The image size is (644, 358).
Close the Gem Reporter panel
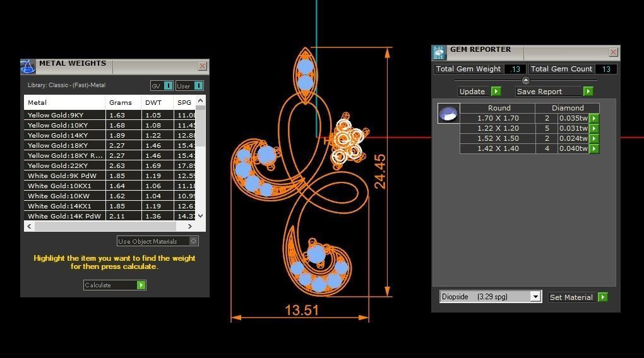[x=613, y=52]
